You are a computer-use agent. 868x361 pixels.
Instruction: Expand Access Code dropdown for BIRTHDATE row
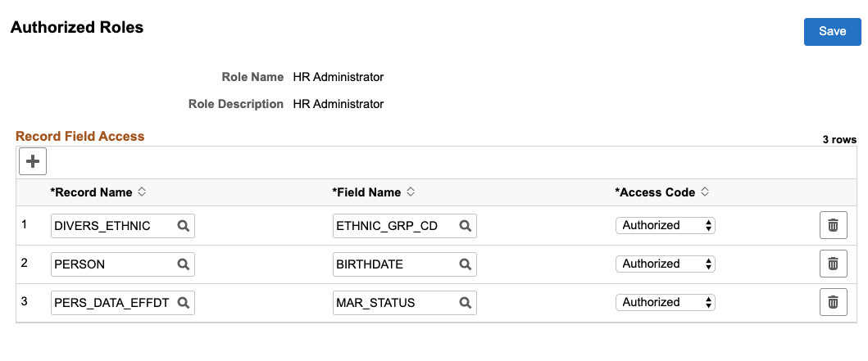click(x=666, y=264)
